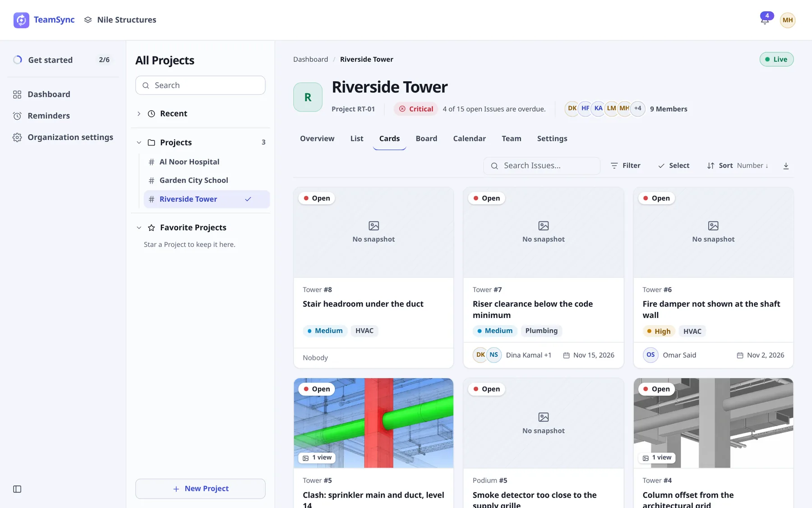The height and width of the screenshot is (508, 812).
Task: Click the Critical status badge
Action: [416, 109]
